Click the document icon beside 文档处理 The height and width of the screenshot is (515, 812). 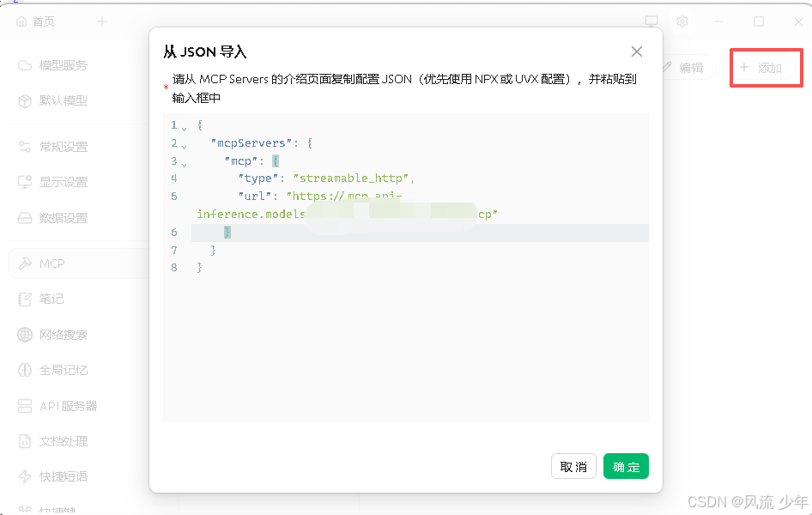[x=25, y=441]
